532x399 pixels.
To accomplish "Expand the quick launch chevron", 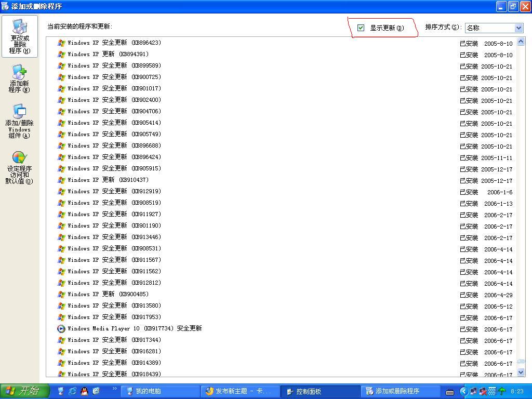I will point(114,389).
